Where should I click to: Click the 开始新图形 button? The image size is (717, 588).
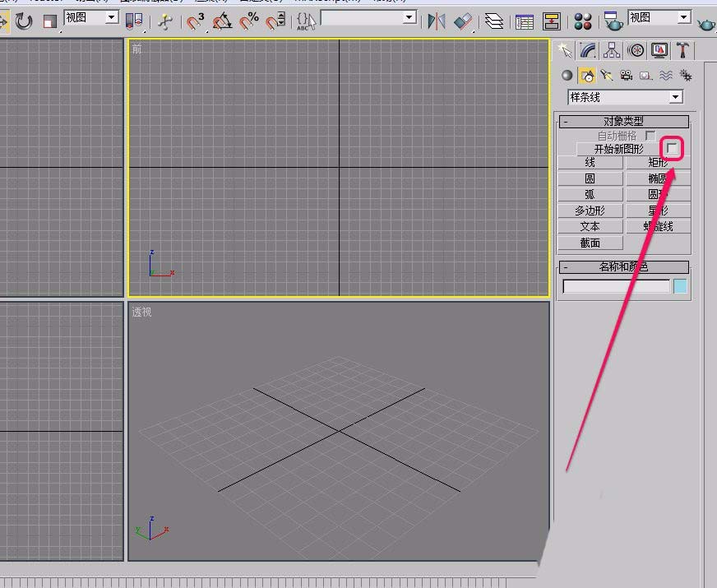(618, 149)
